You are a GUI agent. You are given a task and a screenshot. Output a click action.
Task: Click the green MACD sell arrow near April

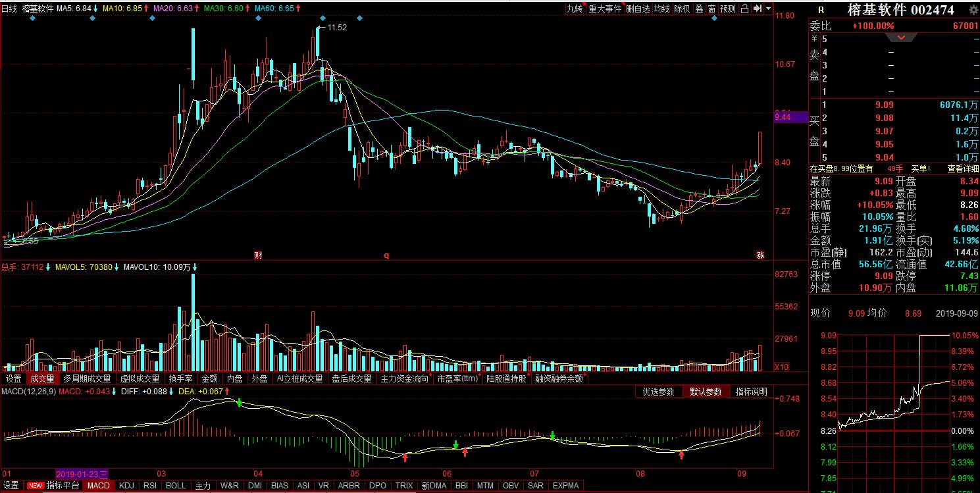[x=239, y=402]
